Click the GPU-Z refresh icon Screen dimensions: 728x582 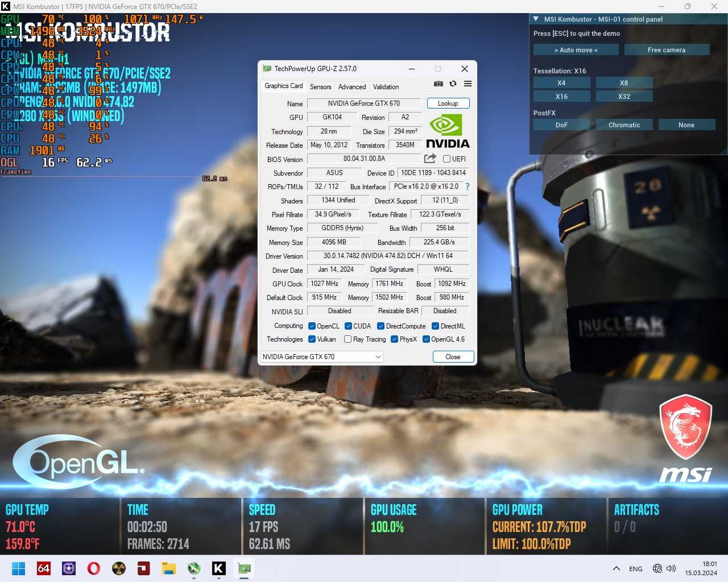[x=453, y=84]
